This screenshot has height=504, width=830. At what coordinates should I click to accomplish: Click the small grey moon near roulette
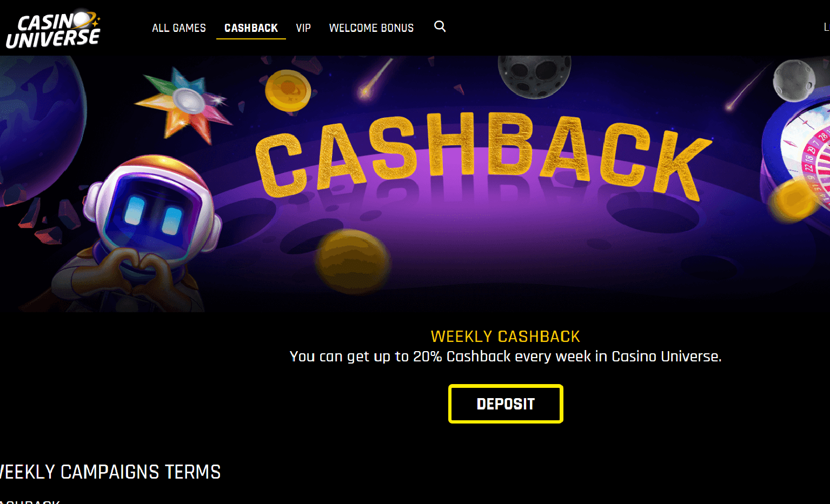(794, 80)
